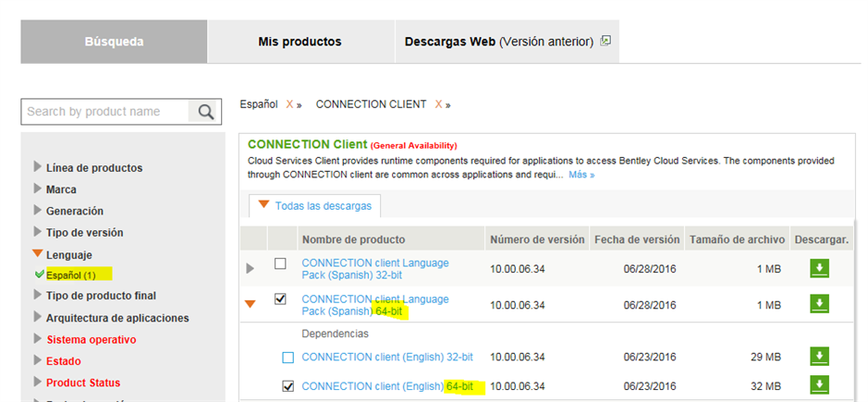Expand the Línea de productos filter
This screenshot has height=402, width=868.
pos(38,166)
